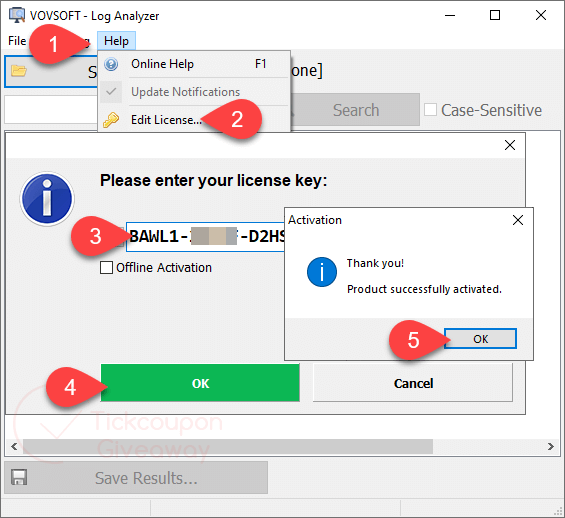565x518 pixels.
Task: Choose Edit License... menu entry
Action: pos(194,120)
